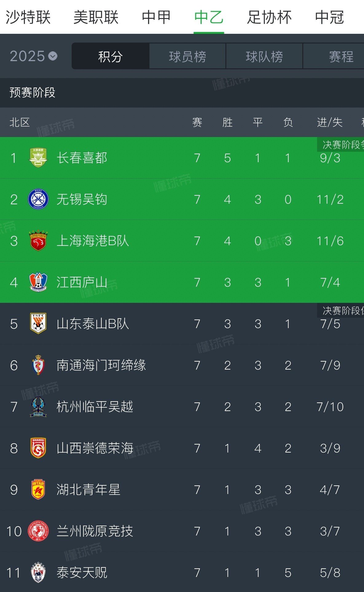
Task: Click the 泰安天贶 team crest
Action: pyautogui.click(x=37, y=573)
